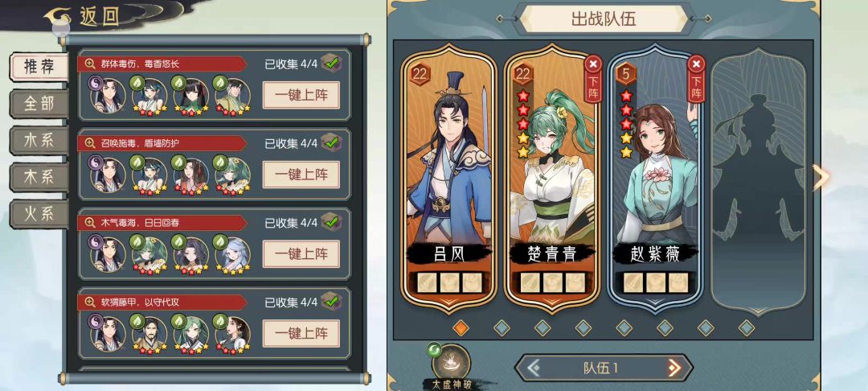868x391 pixels.
Task: Open the magnifier icon beside 群体毒伤
Action: (x=90, y=64)
